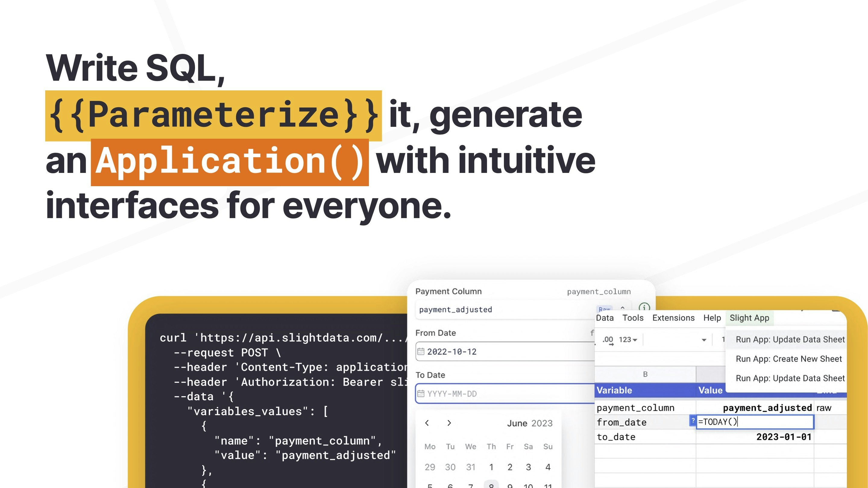Viewport: 868px width, 488px height.
Task: Open the Extensions menu
Action: coord(673,318)
